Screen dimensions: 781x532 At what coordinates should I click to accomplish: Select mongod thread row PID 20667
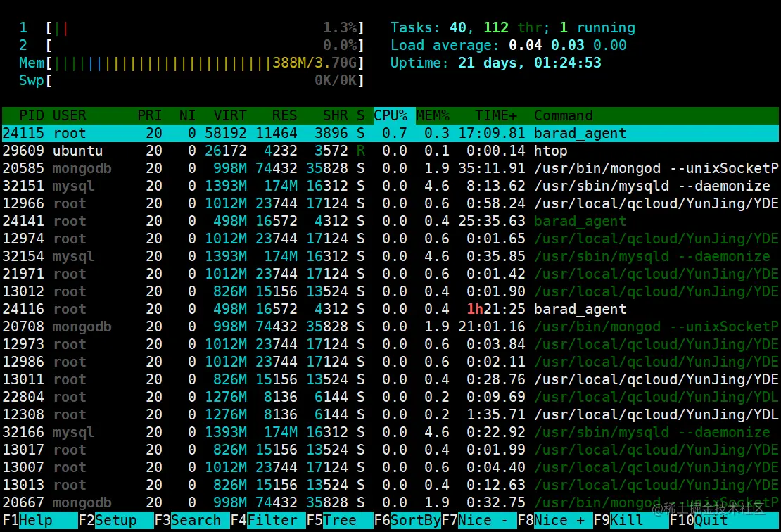coord(390,502)
